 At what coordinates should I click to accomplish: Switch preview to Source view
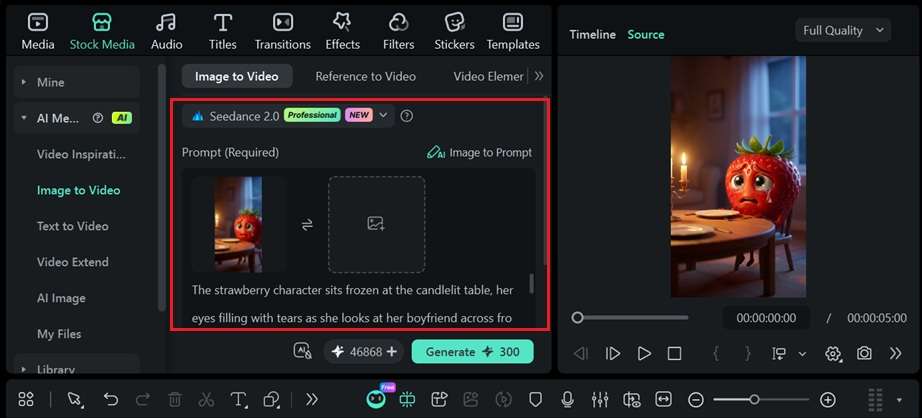coord(646,35)
